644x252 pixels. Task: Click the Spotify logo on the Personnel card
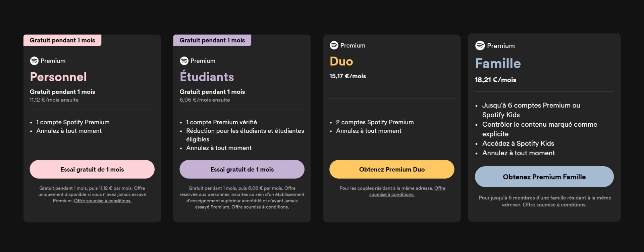[x=34, y=61]
